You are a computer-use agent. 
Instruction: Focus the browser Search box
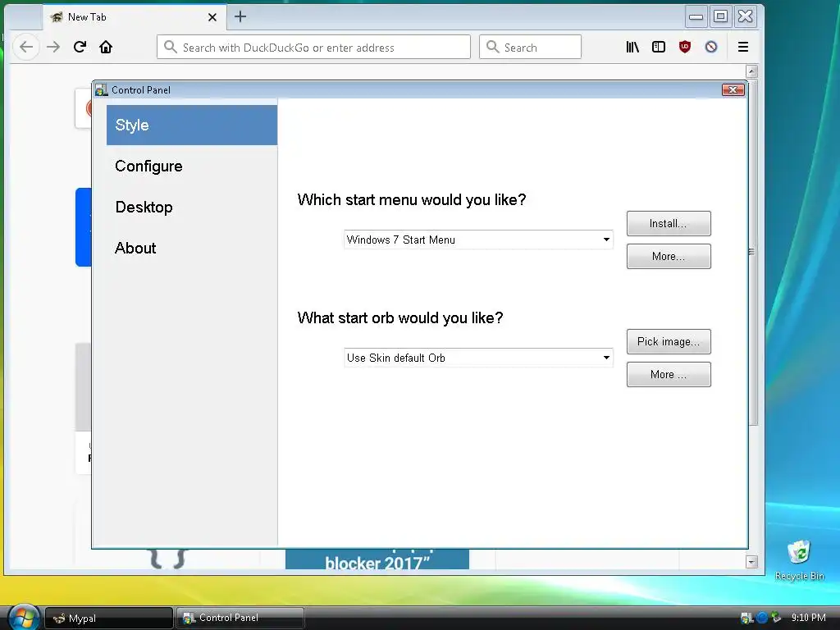(531, 47)
